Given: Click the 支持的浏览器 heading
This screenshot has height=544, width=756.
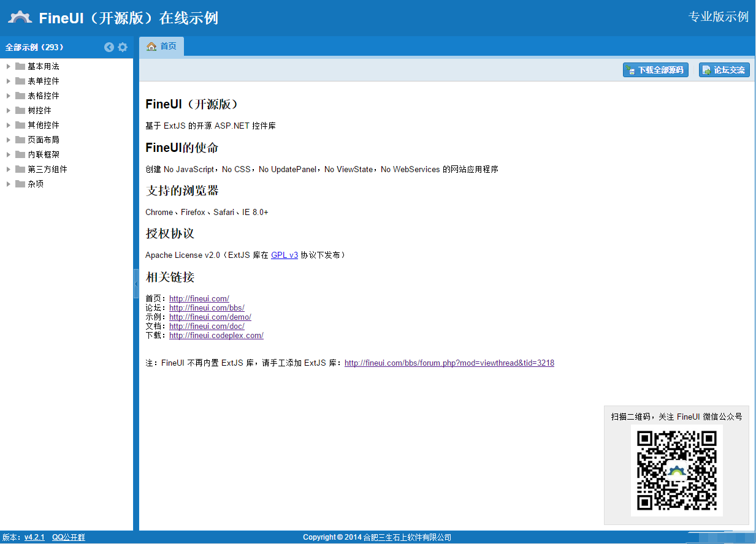Looking at the screenshot, I should [x=182, y=191].
